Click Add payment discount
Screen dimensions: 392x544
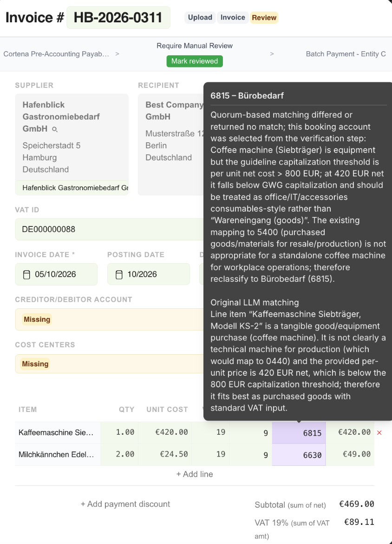[x=125, y=504]
